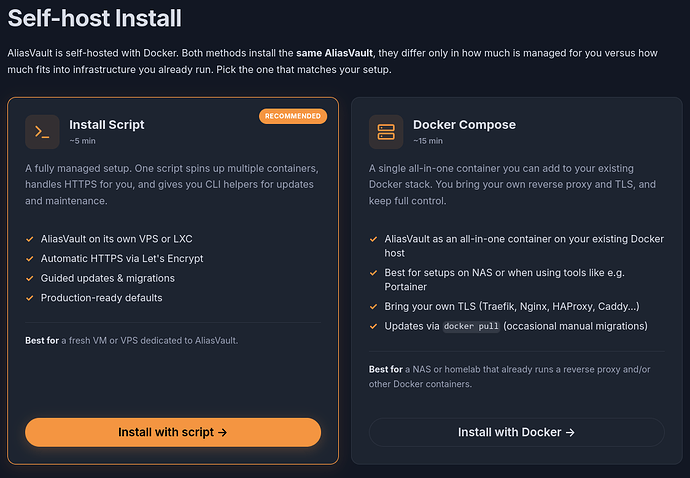Select the Install Script card heading
This screenshot has width=690, height=478.
pyautogui.click(x=106, y=125)
